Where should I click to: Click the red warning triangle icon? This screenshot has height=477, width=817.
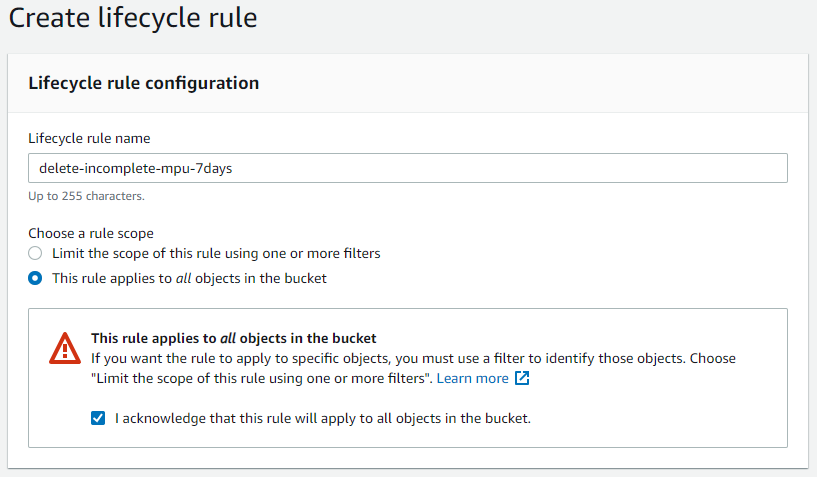pyautogui.click(x=65, y=348)
